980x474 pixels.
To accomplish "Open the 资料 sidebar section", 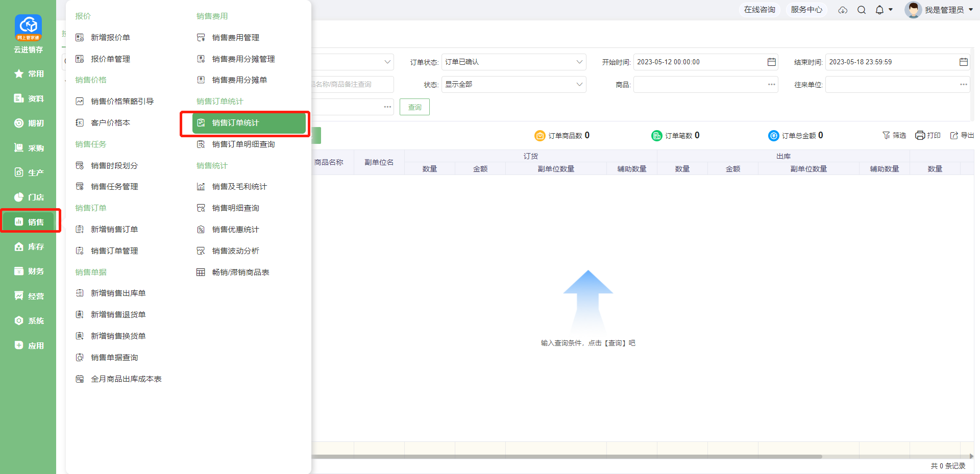I will coord(28,98).
